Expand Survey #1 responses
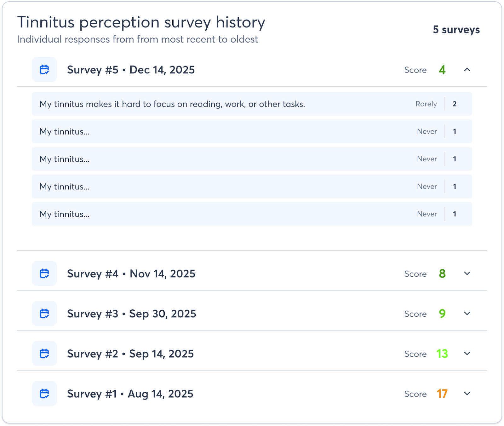Image resolution: width=504 pixels, height=426 pixels. coord(467,394)
